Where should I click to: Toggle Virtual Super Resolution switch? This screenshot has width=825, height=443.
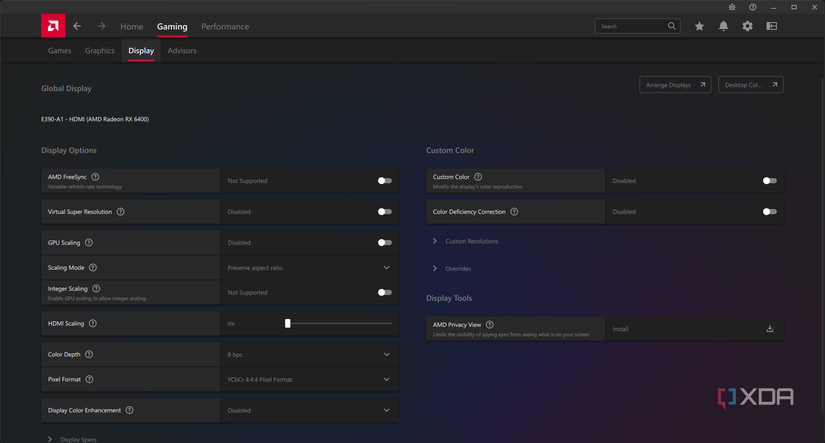tap(384, 212)
